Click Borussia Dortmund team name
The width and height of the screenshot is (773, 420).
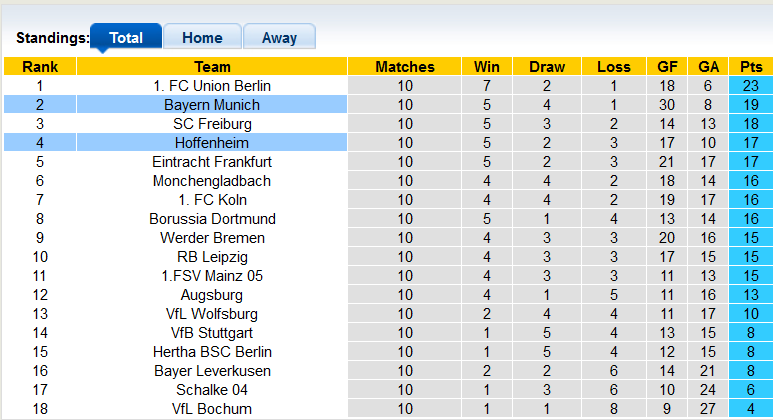212,219
